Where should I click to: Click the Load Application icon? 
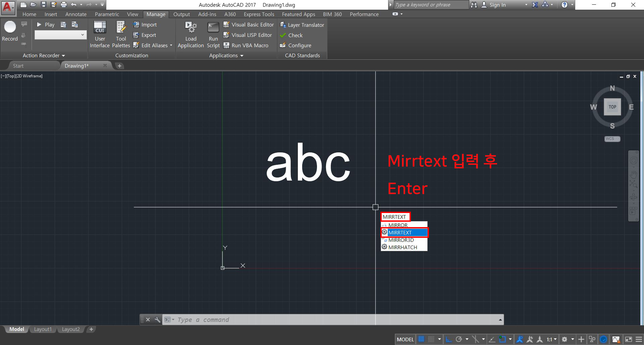click(191, 34)
